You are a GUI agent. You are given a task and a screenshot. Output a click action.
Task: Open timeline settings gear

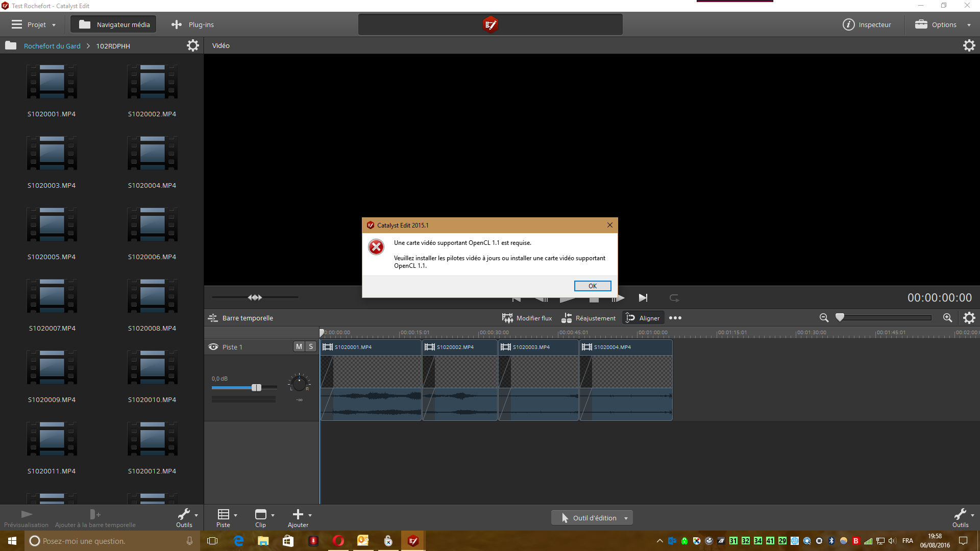click(969, 318)
